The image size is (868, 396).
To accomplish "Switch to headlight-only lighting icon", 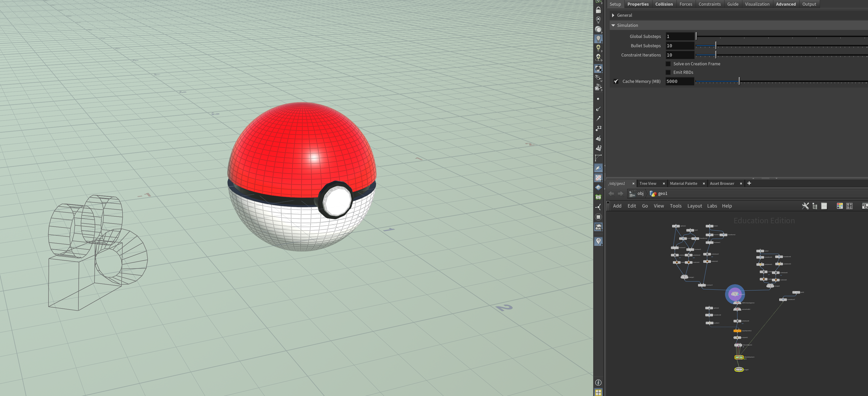I will (x=598, y=29).
